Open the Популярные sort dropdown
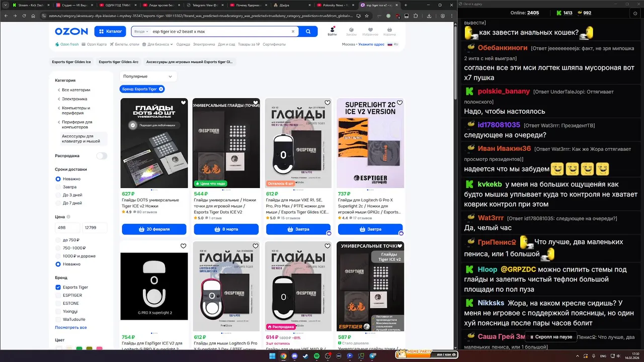Viewport: 644px width, 362px height. coord(148,76)
